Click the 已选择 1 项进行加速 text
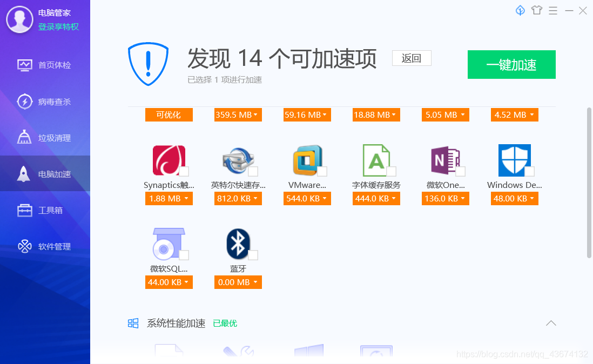 click(x=225, y=80)
